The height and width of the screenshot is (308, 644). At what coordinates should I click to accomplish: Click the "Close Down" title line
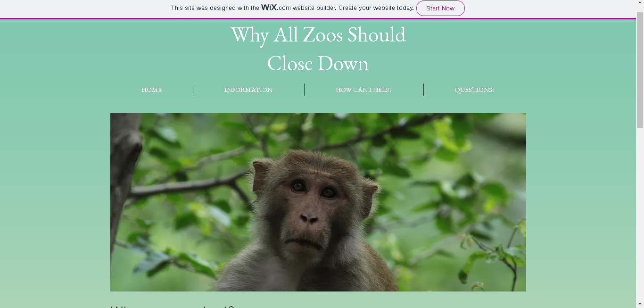[x=318, y=64]
